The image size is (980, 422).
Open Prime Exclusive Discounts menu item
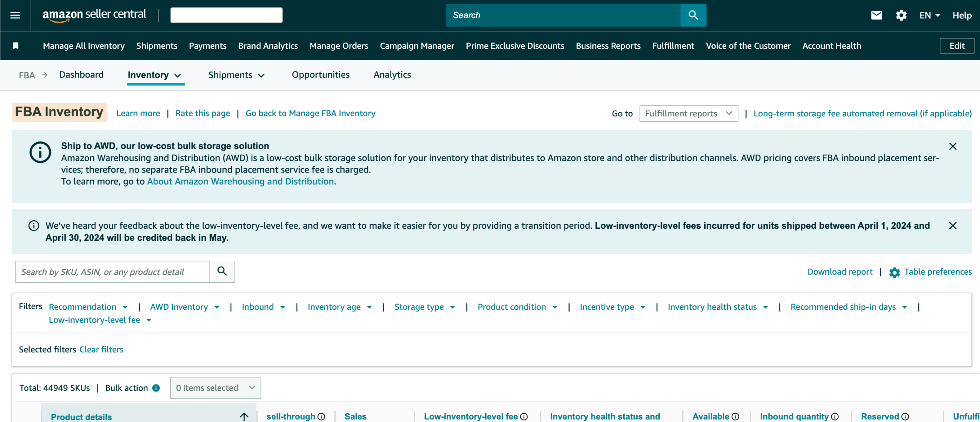(515, 46)
